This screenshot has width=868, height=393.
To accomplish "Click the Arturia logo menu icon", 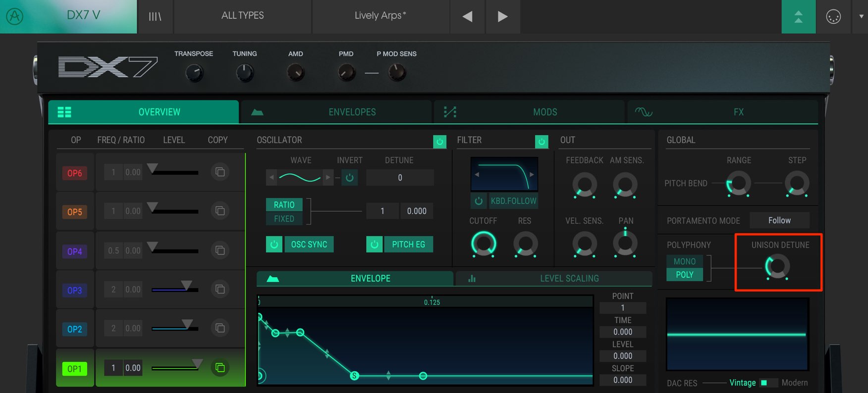I will click(x=14, y=16).
